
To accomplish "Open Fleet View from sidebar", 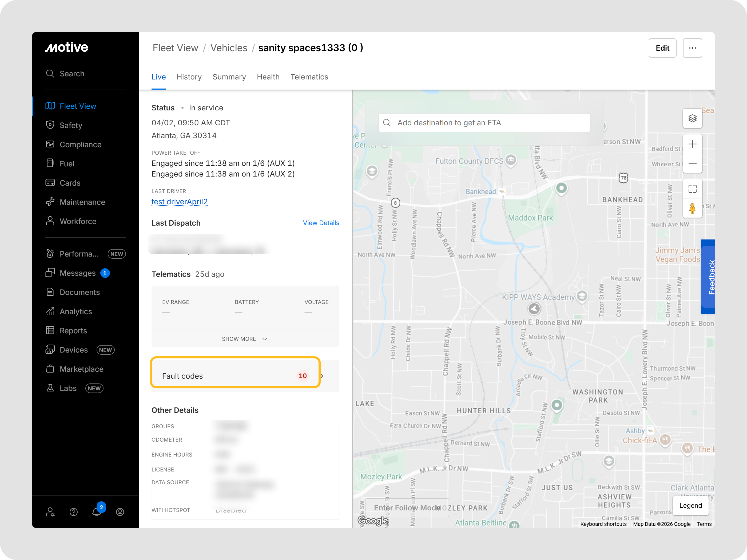I will 71,106.
